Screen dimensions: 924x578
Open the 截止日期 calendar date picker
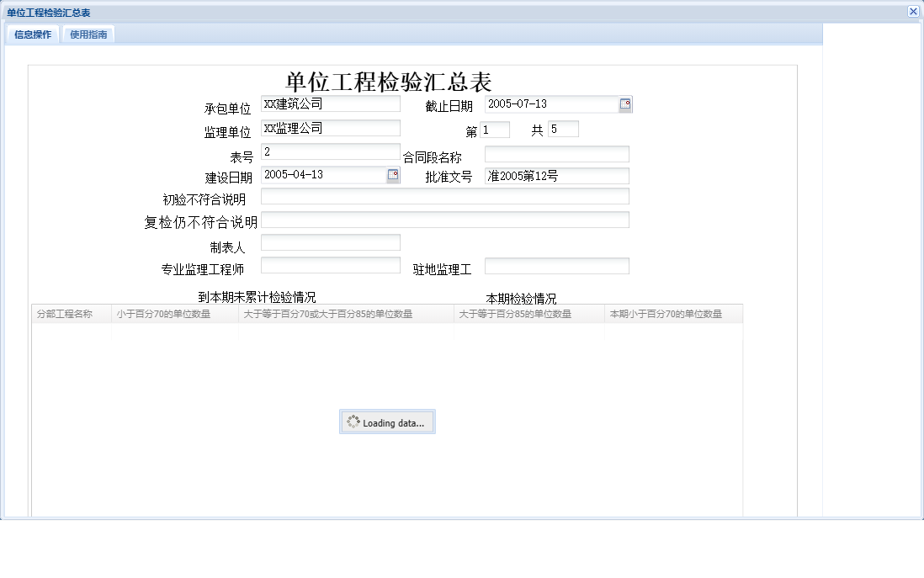pos(624,103)
